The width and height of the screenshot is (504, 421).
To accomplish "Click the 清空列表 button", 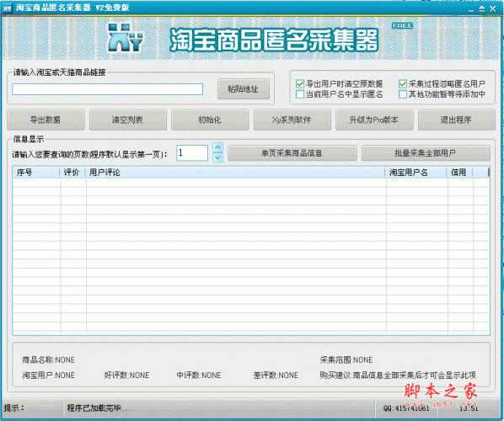I will (x=128, y=120).
